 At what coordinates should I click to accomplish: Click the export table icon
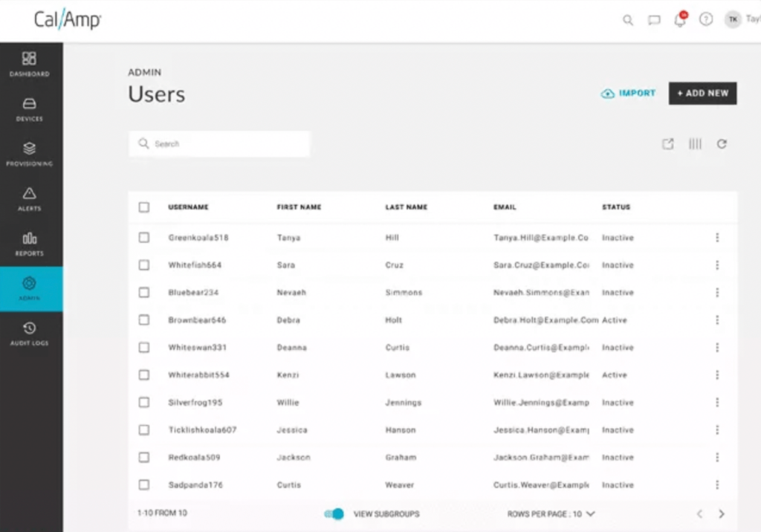(668, 144)
